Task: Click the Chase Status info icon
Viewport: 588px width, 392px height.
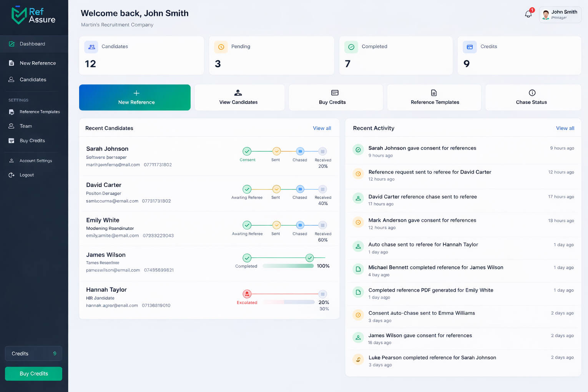Action: [532, 93]
